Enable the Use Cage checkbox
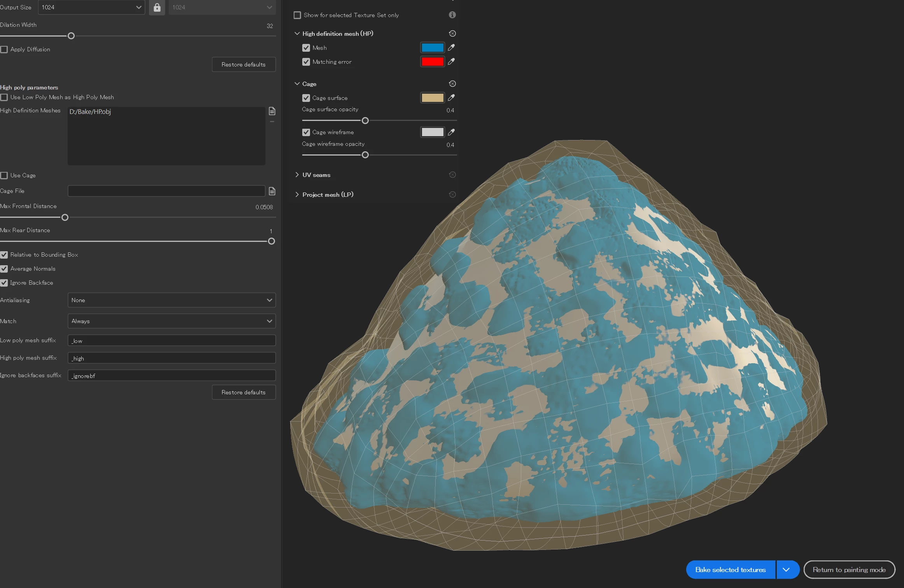The image size is (904, 588). [4, 175]
